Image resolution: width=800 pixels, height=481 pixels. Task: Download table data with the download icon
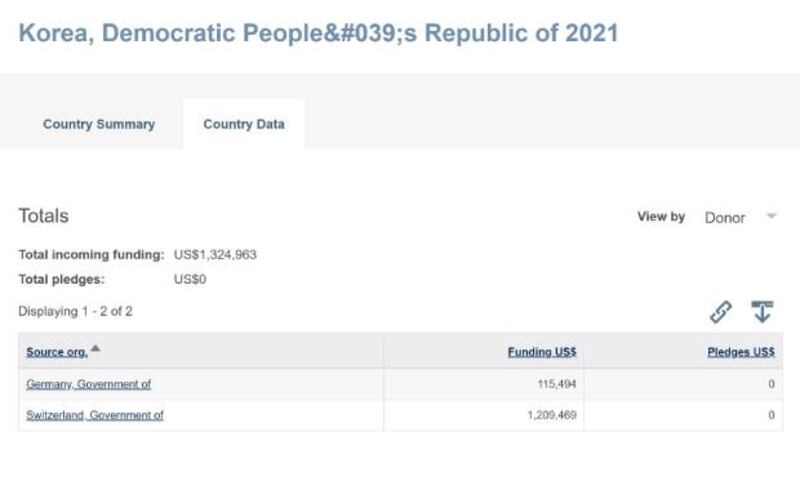[762, 311]
